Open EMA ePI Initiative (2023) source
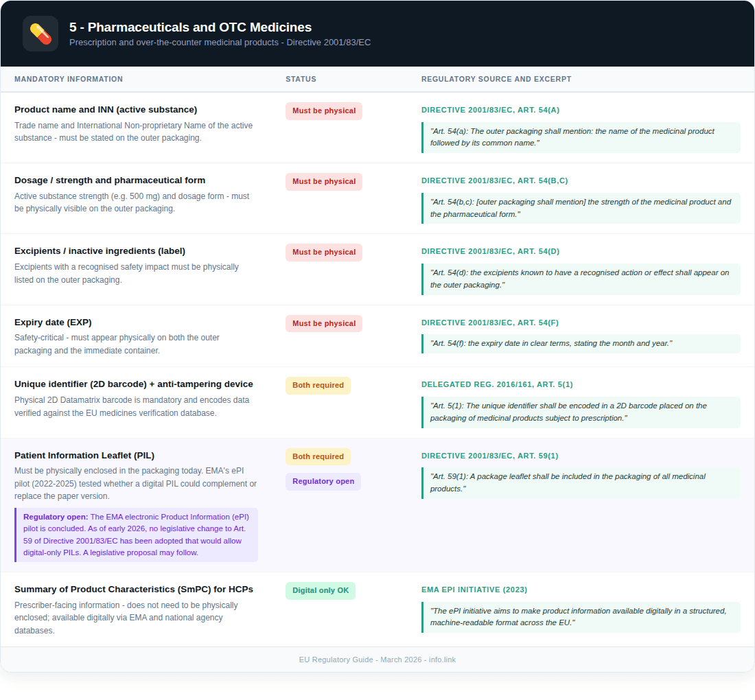 click(x=474, y=590)
